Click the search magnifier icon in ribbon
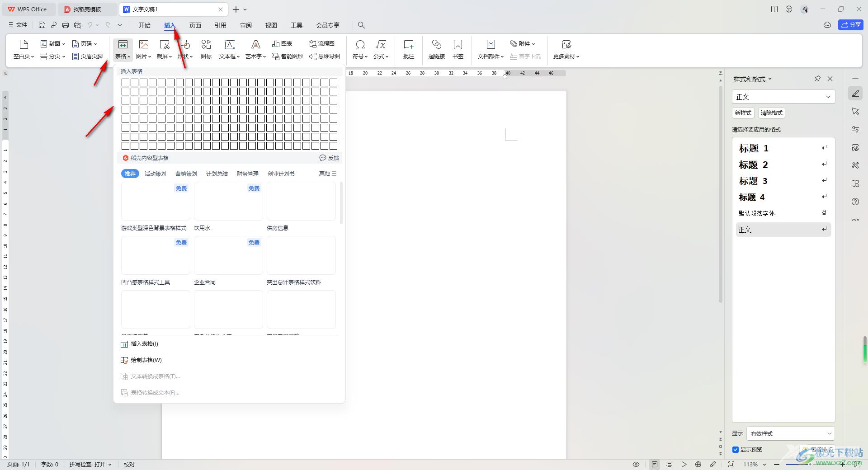 pyautogui.click(x=361, y=25)
